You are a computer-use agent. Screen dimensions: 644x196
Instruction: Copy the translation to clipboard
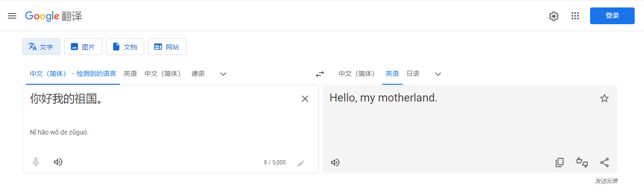tap(560, 162)
